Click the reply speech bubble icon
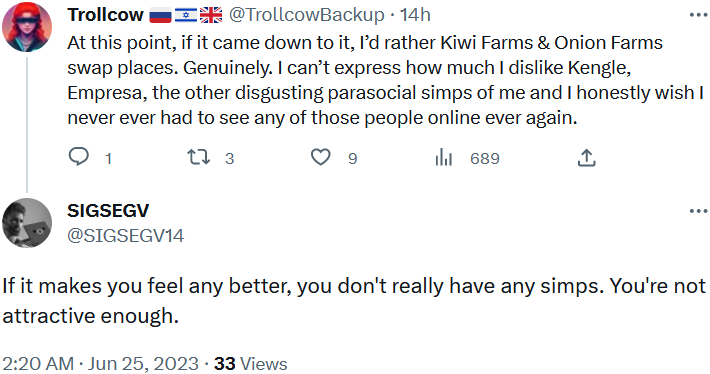 click(78, 157)
